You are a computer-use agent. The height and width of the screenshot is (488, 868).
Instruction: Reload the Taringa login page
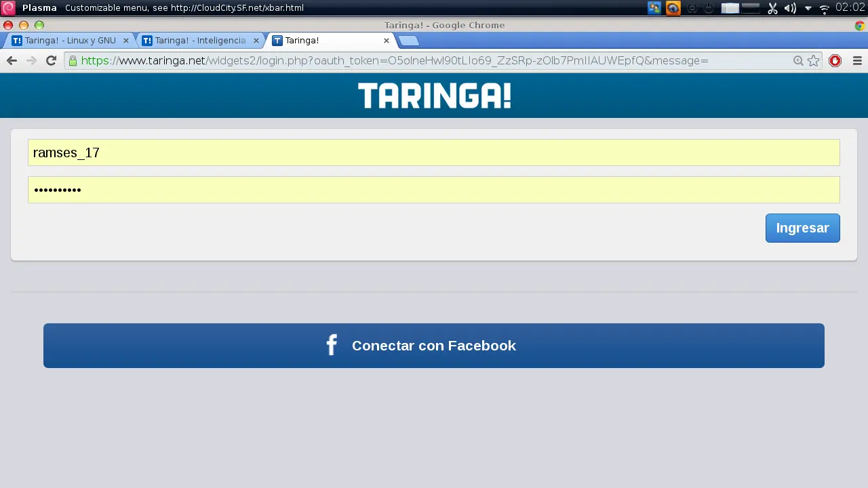click(x=51, y=60)
